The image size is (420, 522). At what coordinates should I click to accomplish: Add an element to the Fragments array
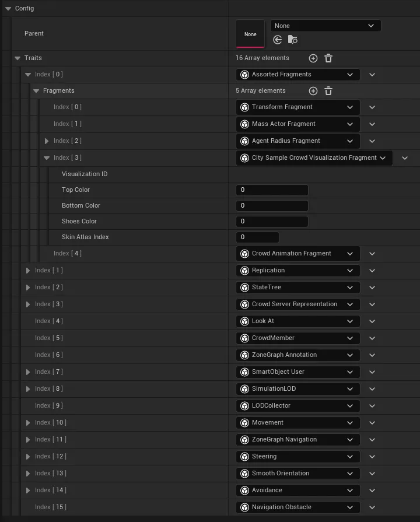[313, 91]
